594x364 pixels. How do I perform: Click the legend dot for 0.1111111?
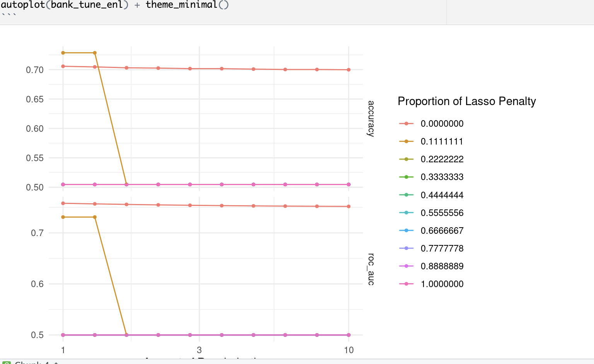[x=406, y=141]
